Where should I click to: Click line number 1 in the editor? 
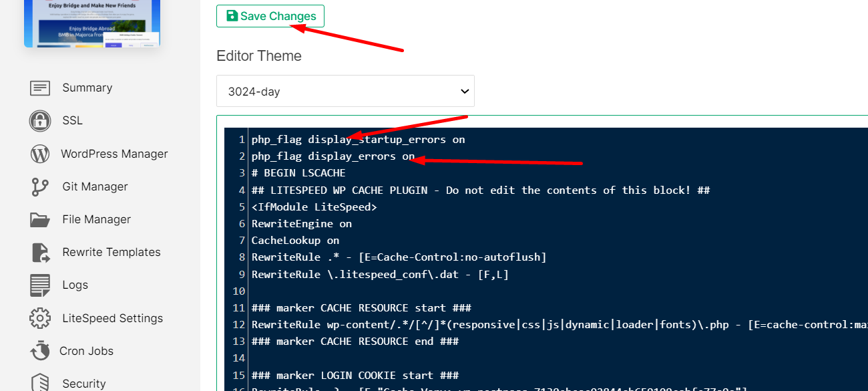[x=241, y=139]
